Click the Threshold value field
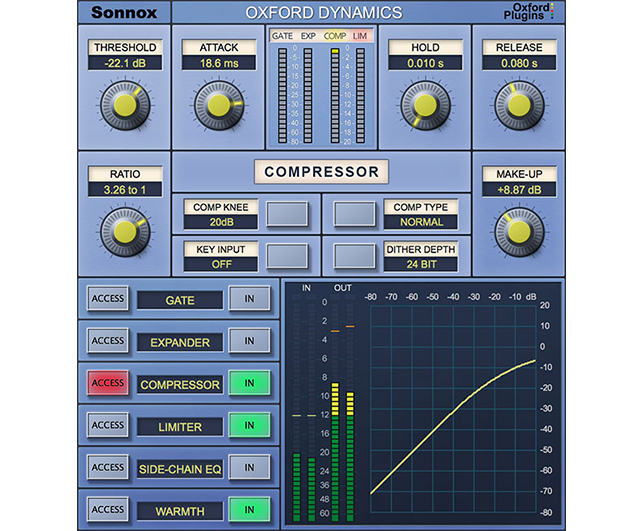The width and height of the screenshot is (643, 531). 126,63
